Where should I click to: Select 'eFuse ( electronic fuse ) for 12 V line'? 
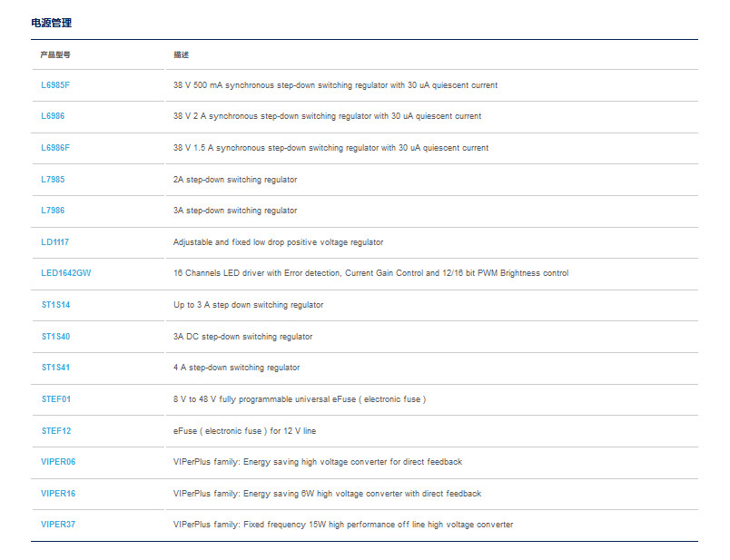(x=244, y=431)
